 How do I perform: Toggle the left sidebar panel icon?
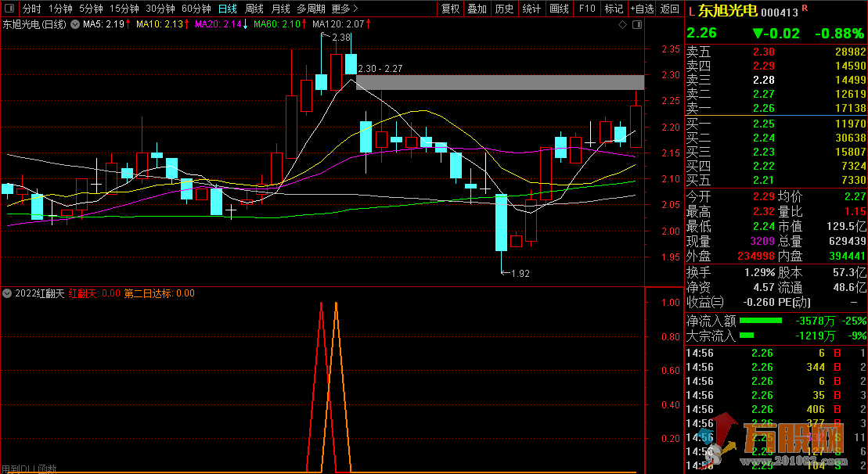pos(9,9)
